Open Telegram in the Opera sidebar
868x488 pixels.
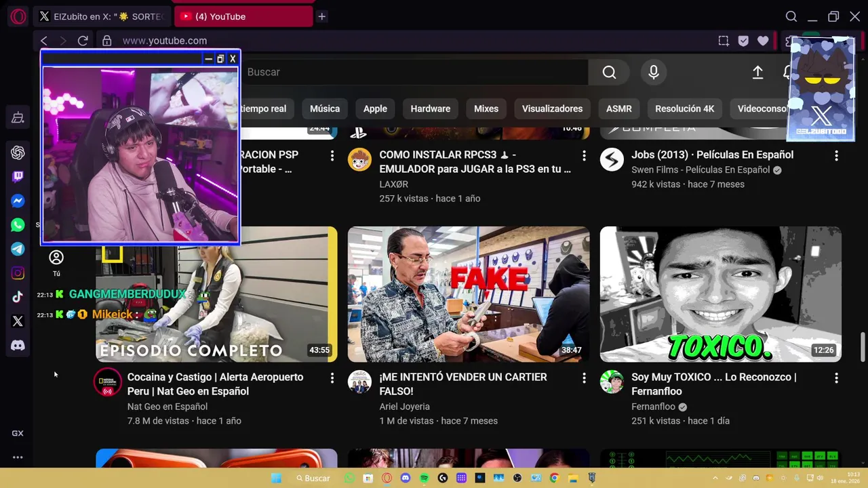point(18,249)
